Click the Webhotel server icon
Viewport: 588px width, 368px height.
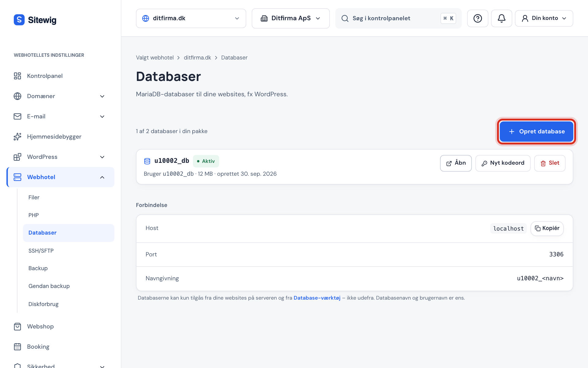(17, 177)
